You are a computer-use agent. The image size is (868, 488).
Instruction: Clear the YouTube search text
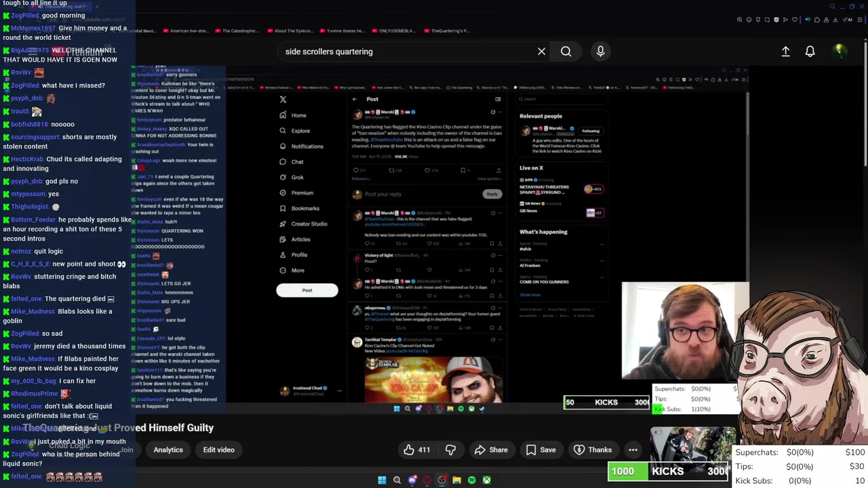click(x=541, y=52)
